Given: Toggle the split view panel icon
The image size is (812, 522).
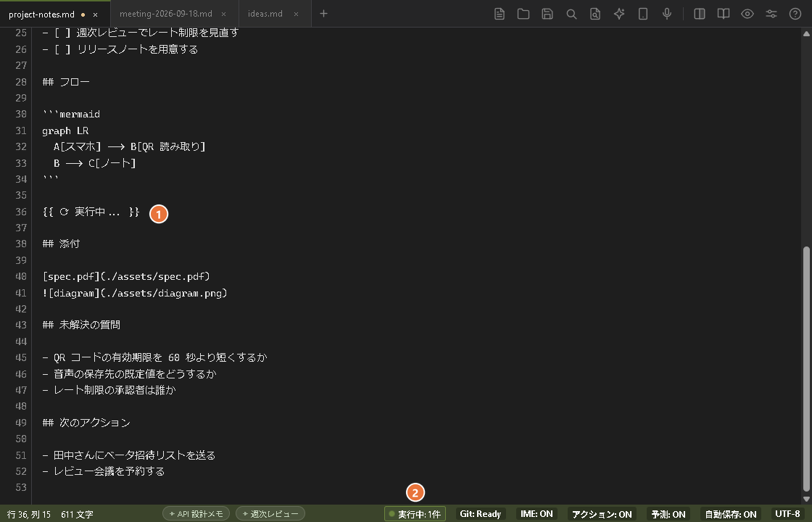Looking at the screenshot, I should coord(700,14).
